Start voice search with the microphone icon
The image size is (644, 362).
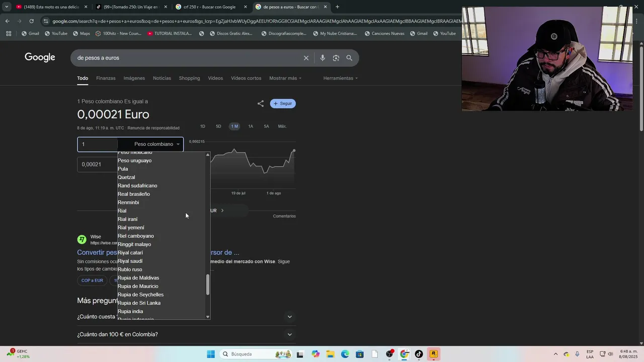tap(323, 58)
